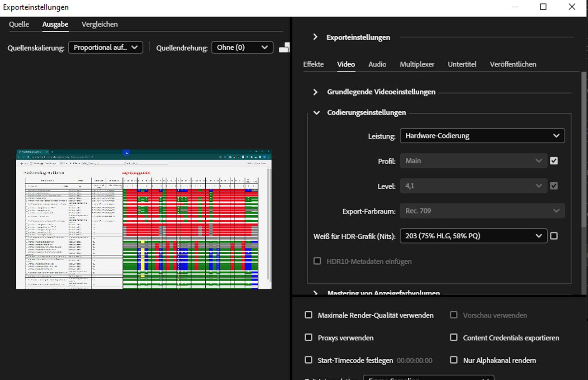
Task: Open the Vergleichen tab
Action: [100, 24]
